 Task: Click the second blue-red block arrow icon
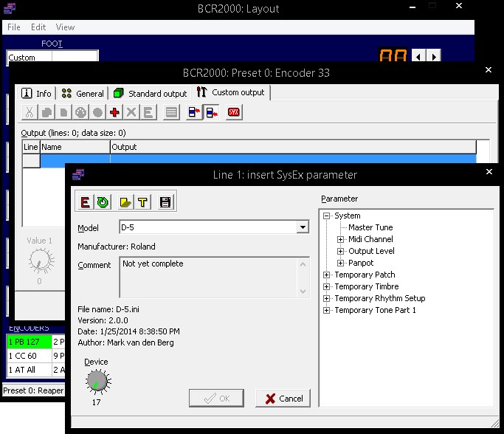tap(212, 112)
